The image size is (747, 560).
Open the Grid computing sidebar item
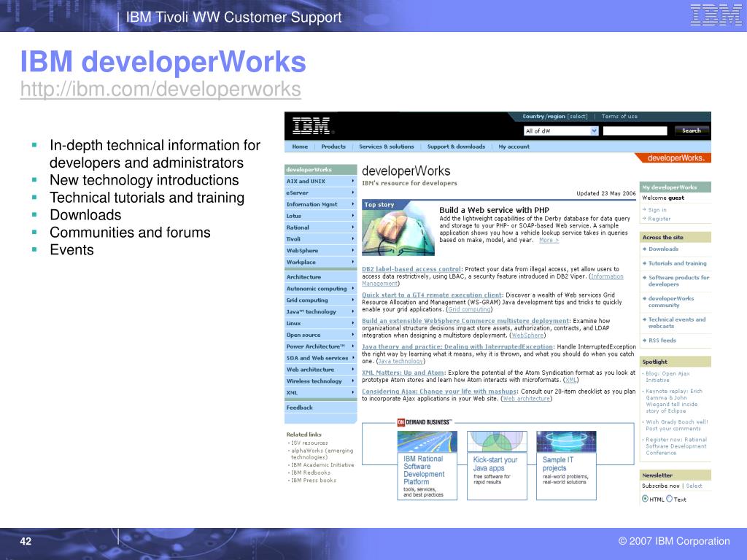click(321, 300)
